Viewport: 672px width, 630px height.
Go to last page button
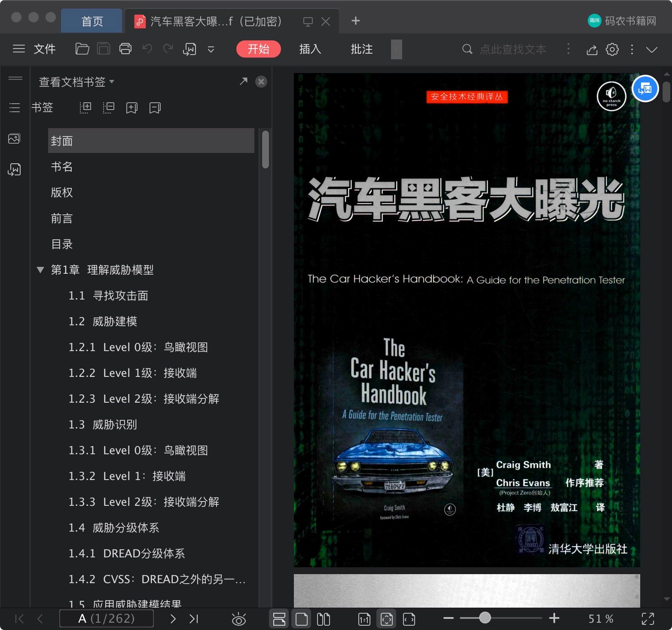[194, 619]
